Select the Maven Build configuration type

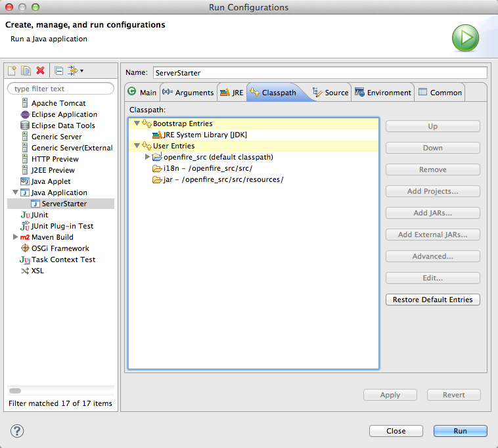click(x=52, y=237)
